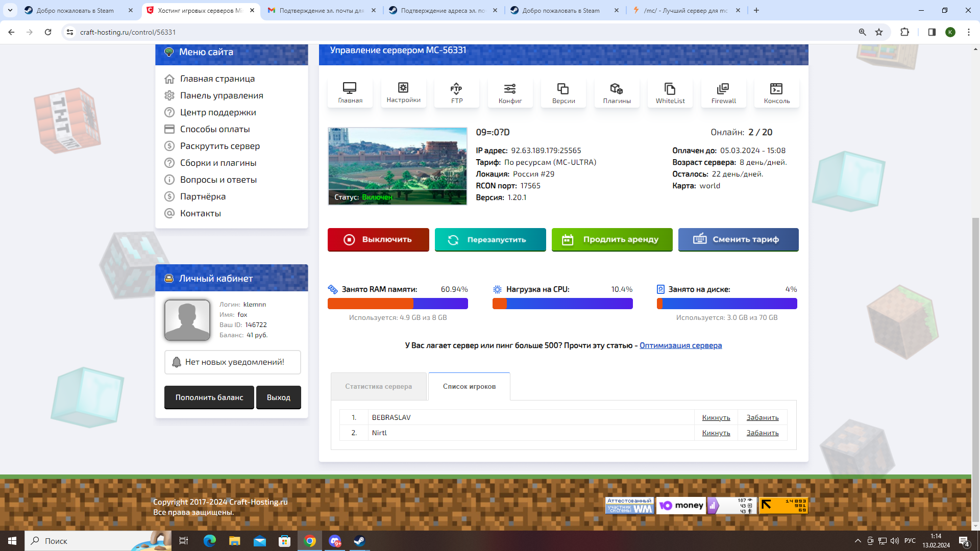Open the Firewall icon

tap(724, 93)
